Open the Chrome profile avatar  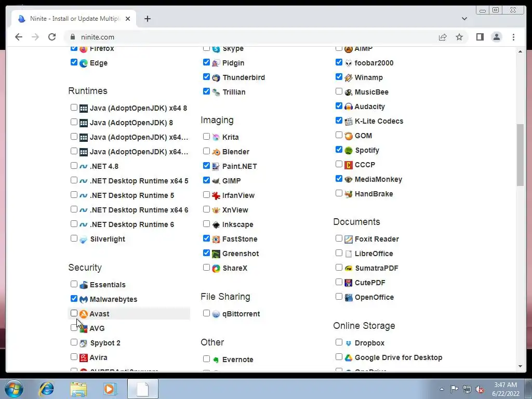[496, 37]
